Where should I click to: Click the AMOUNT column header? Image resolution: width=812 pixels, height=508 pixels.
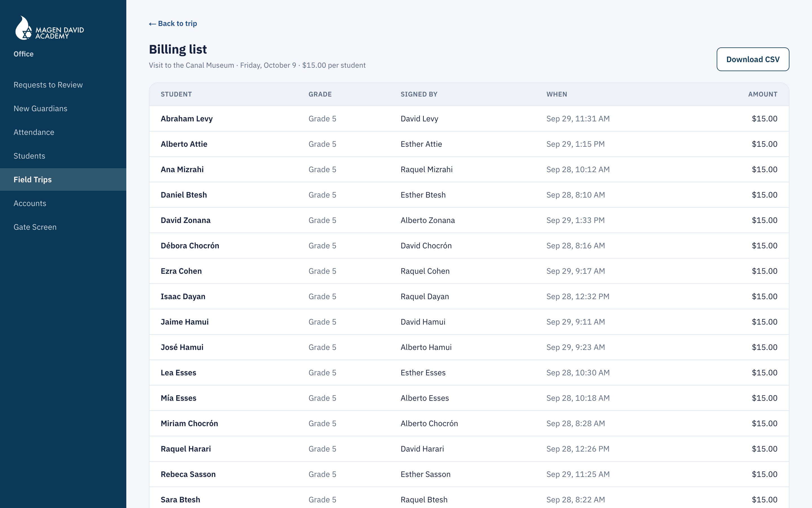coord(762,95)
